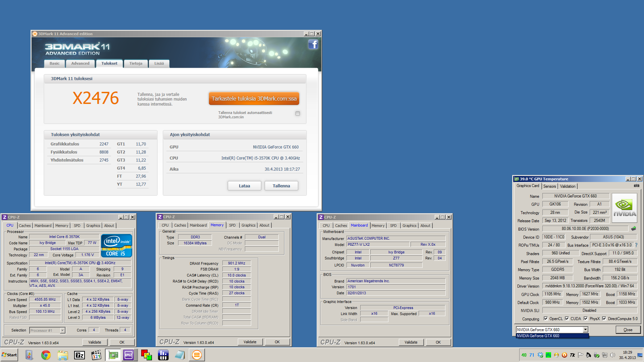Toggle automatic result saving to 3DMark.com

click(x=298, y=114)
